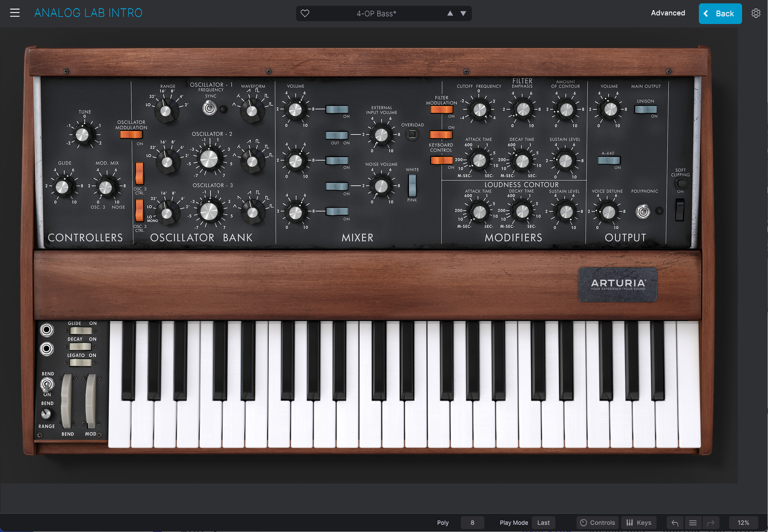
Task: Click Filter Attack Time knob
Action: click(479, 160)
